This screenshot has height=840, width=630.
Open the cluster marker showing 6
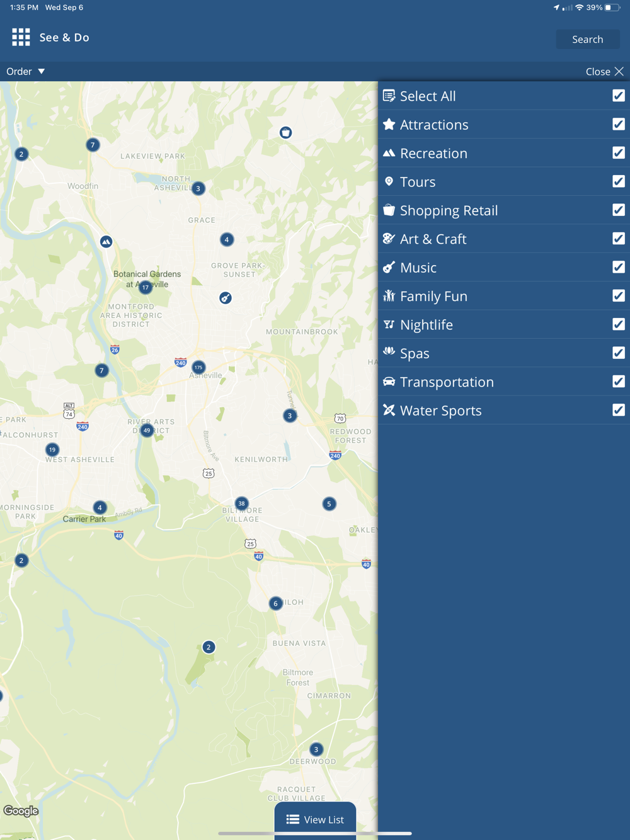click(x=275, y=603)
